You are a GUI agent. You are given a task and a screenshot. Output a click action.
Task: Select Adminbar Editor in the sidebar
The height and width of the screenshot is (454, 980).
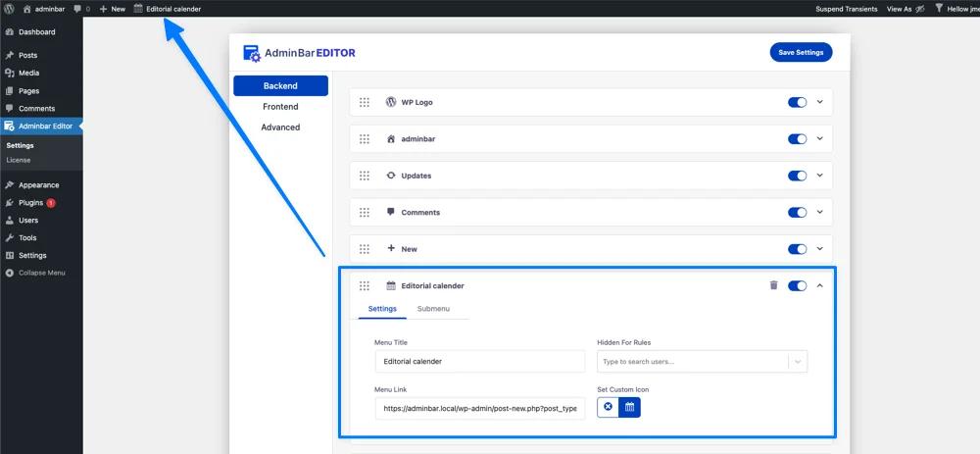[x=41, y=126]
